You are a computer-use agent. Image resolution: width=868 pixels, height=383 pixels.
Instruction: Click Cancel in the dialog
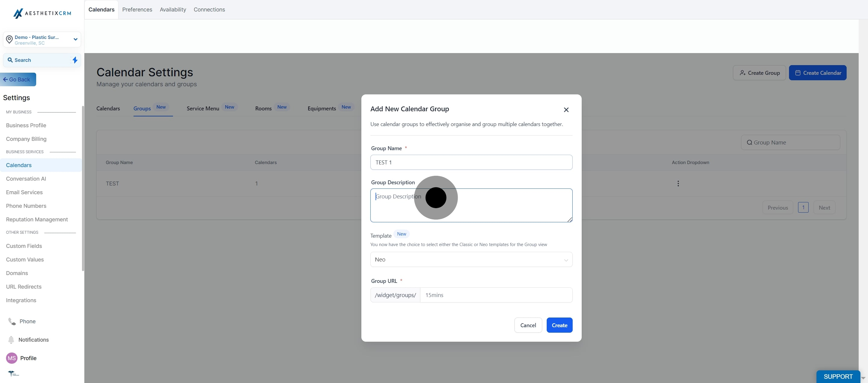pos(528,325)
